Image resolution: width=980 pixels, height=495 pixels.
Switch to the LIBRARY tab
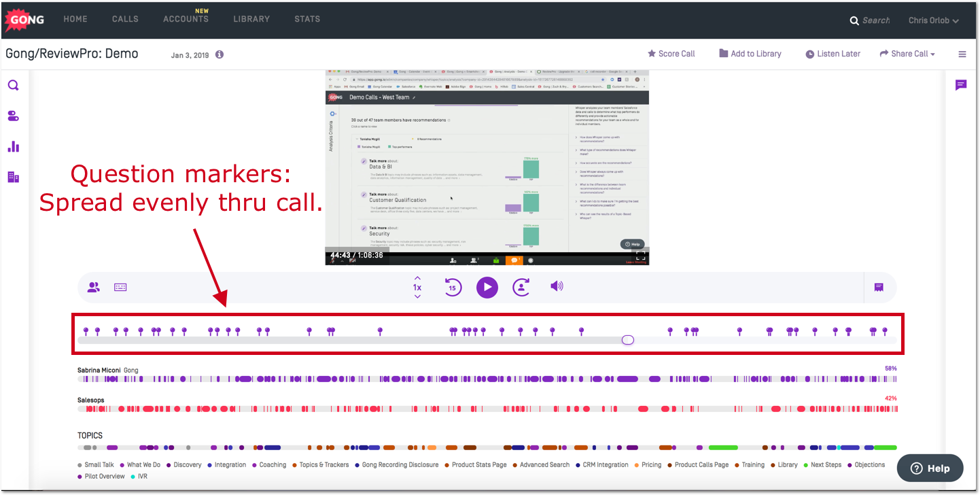(251, 19)
